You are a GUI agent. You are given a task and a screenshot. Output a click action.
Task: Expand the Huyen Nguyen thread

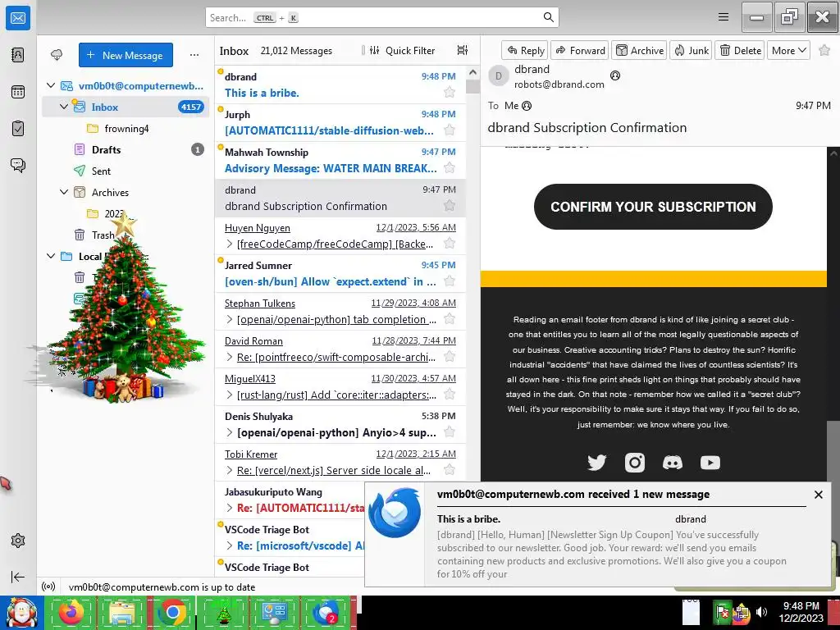point(230,244)
